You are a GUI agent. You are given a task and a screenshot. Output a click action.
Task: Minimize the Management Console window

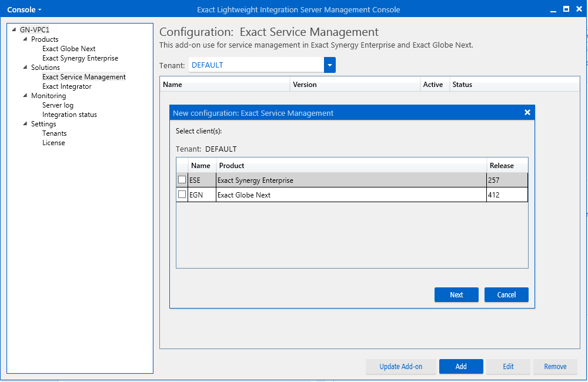tap(553, 10)
